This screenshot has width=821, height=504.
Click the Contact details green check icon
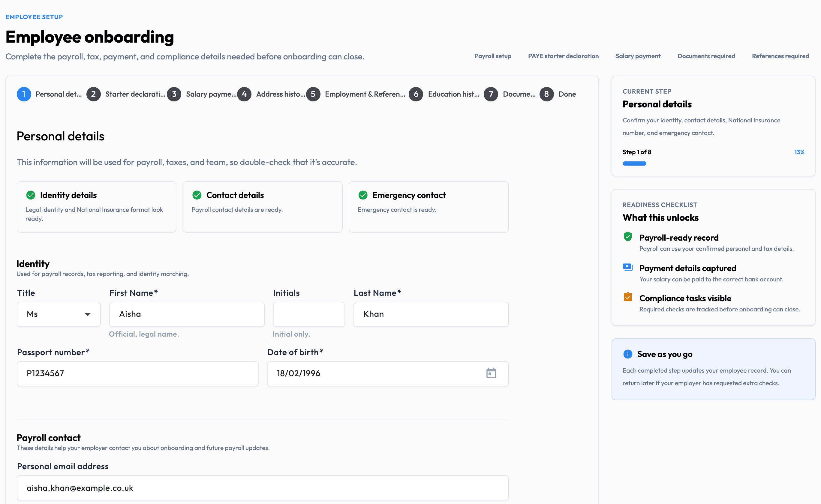[197, 195]
